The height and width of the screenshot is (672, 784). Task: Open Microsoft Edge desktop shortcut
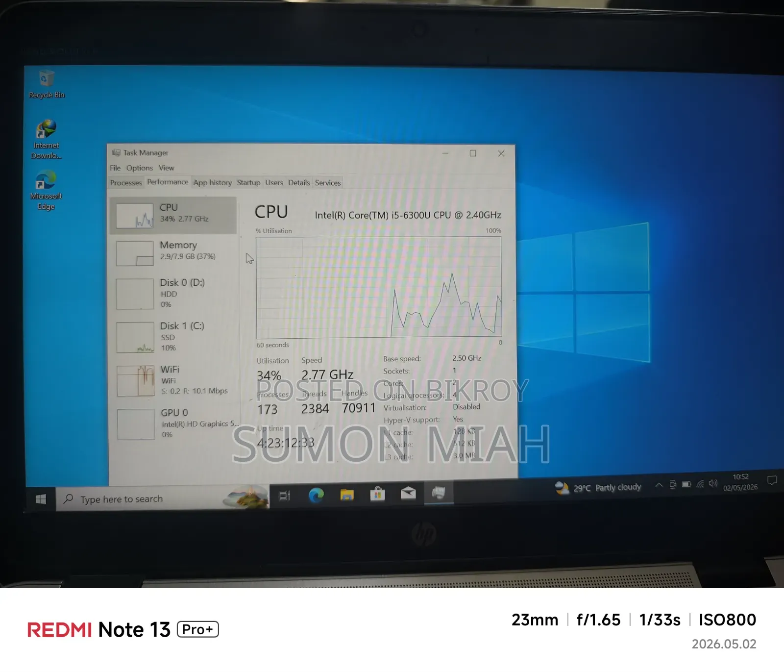coord(46,190)
